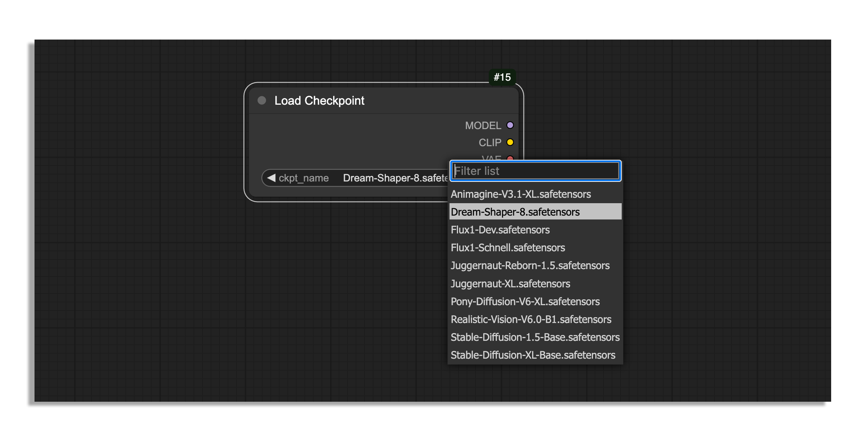Select Stable-Diffusion-1.5-Base.safetensors
This screenshot has height=437, width=868.
535,337
